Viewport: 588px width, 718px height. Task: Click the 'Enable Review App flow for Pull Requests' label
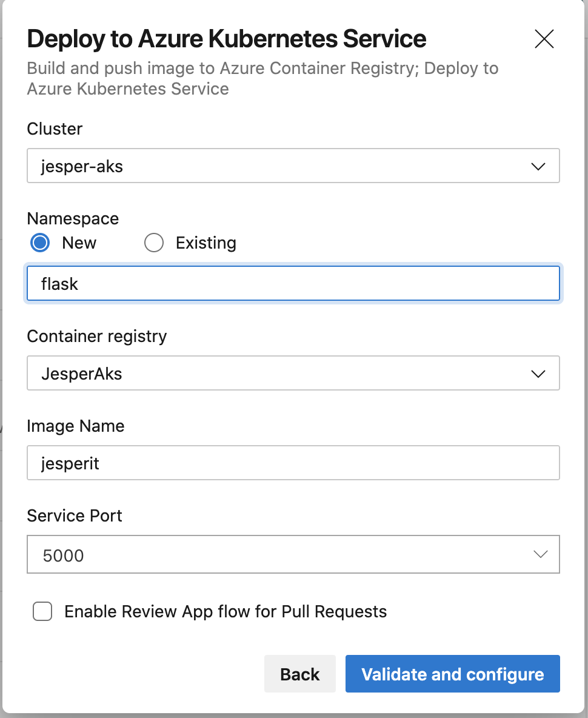(x=226, y=611)
